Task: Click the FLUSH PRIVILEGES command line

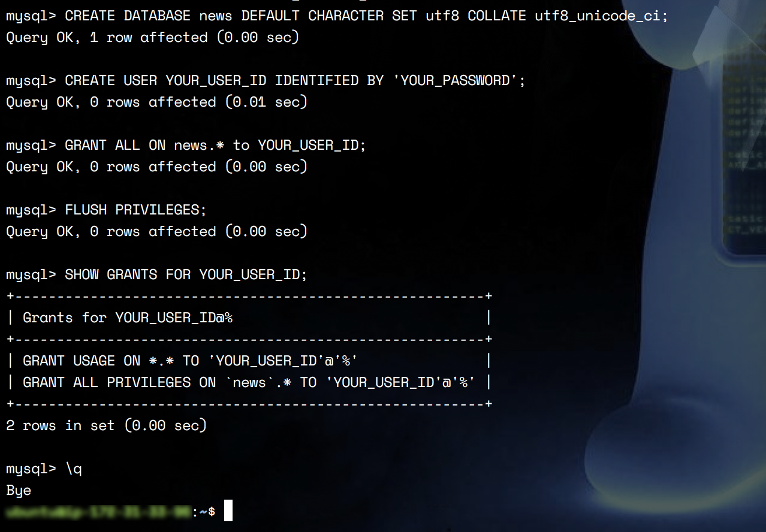Action: click(x=106, y=210)
